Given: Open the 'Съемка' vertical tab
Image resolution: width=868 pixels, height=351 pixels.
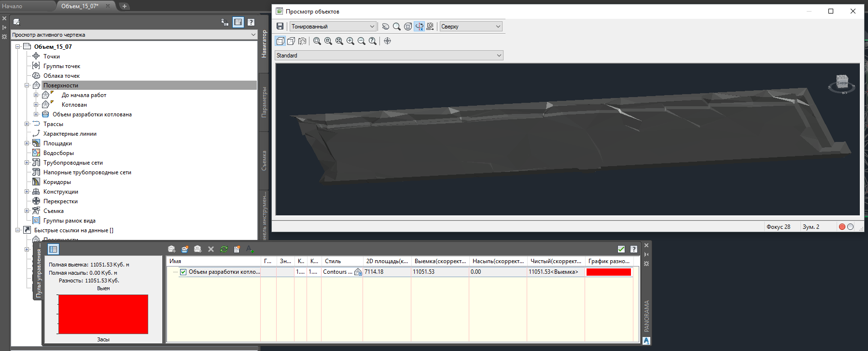Looking at the screenshot, I should 264,160.
